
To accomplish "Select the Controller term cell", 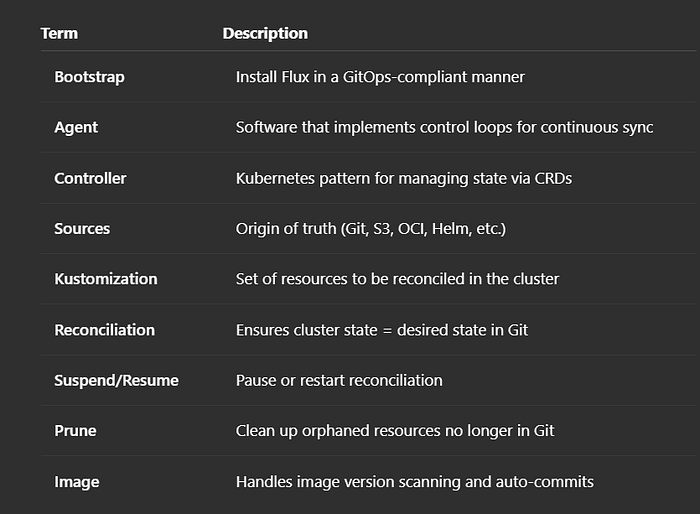I will point(90,178).
